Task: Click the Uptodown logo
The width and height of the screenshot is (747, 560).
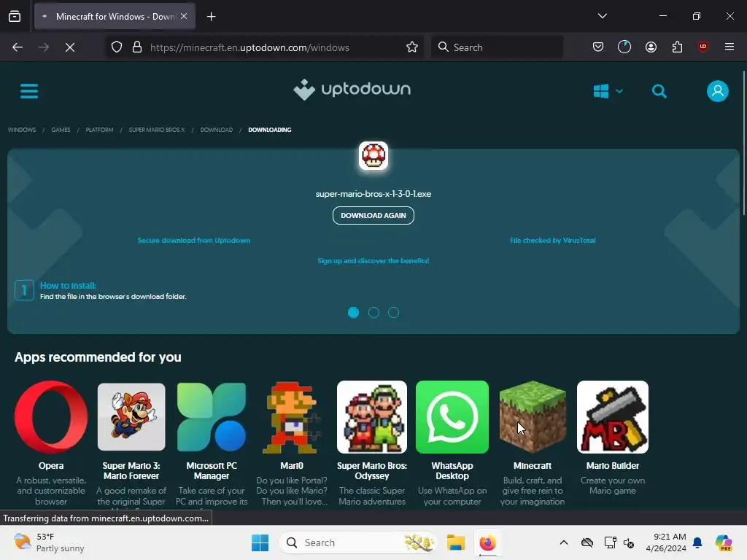Action: (x=352, y=90)
